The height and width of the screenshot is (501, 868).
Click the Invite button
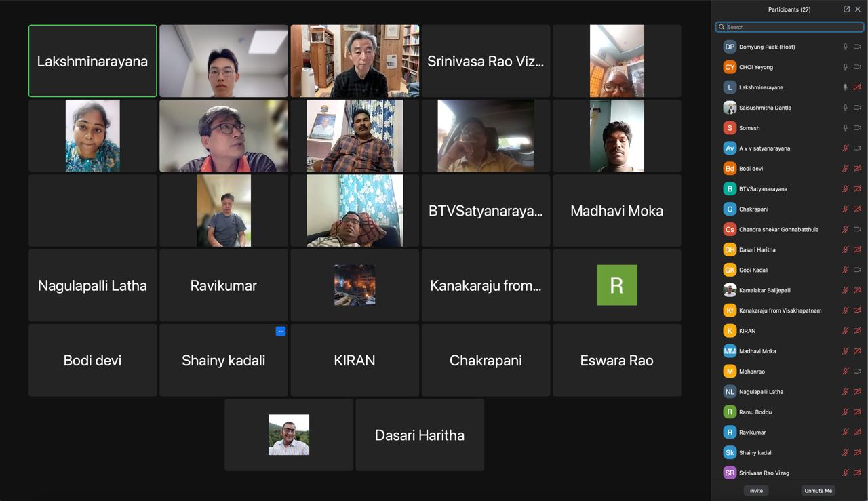pyautogui.click(x=756, y=491)
